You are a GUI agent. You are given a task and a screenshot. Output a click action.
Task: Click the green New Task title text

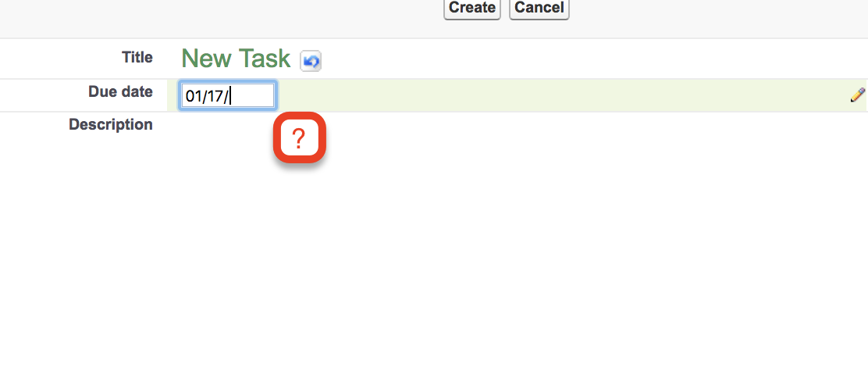[235, 59]
